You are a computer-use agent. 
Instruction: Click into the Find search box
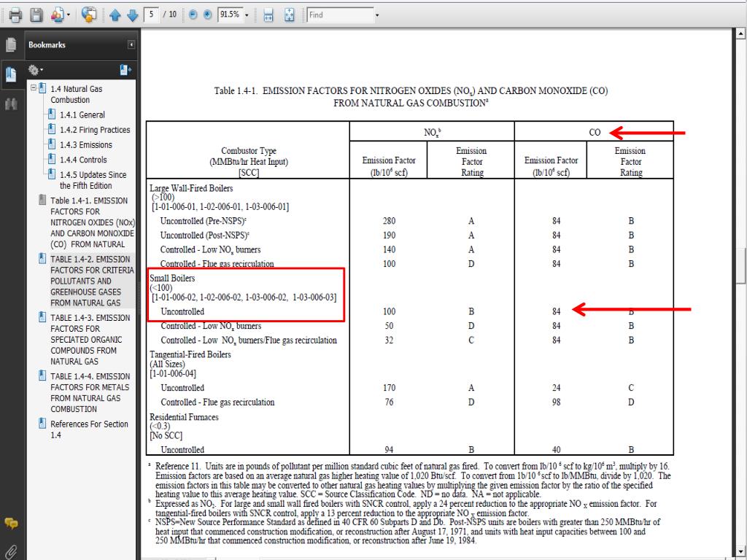(x=340, y=15)
